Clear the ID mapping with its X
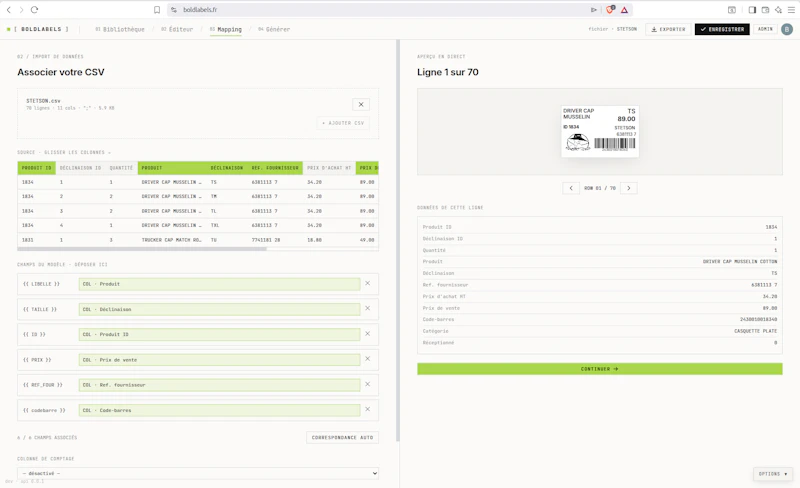Screen dimensions: 800x488 click(x=367, y=334)
